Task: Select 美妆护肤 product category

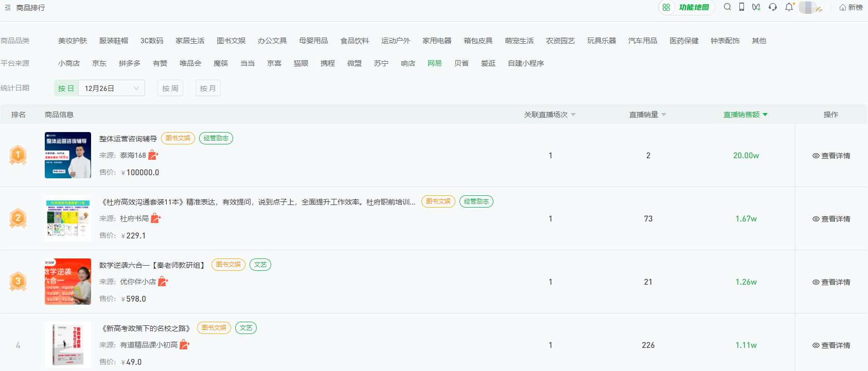Action: pyautogui.click(x=73, y=41)
